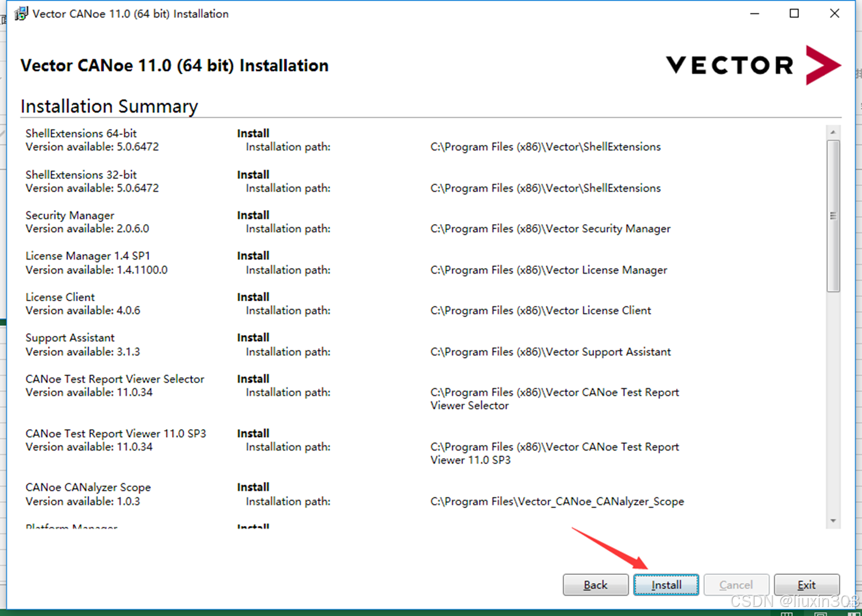Select 'License Client' entry

(60, 297)
